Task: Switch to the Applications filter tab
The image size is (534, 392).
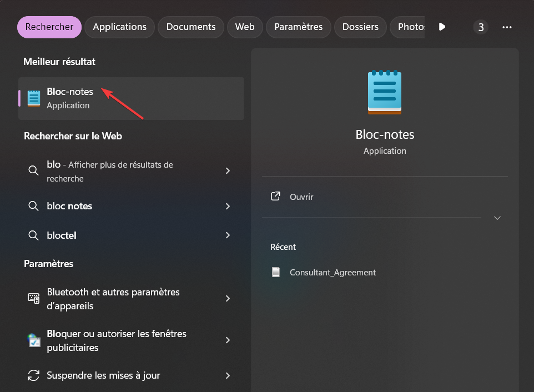Action: 119,27
